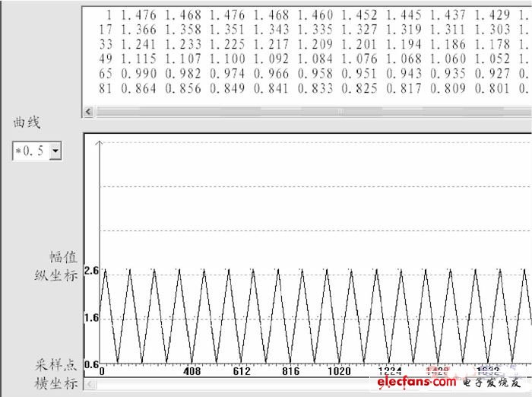Select data row starting with index 81

(x=304, y=87)
